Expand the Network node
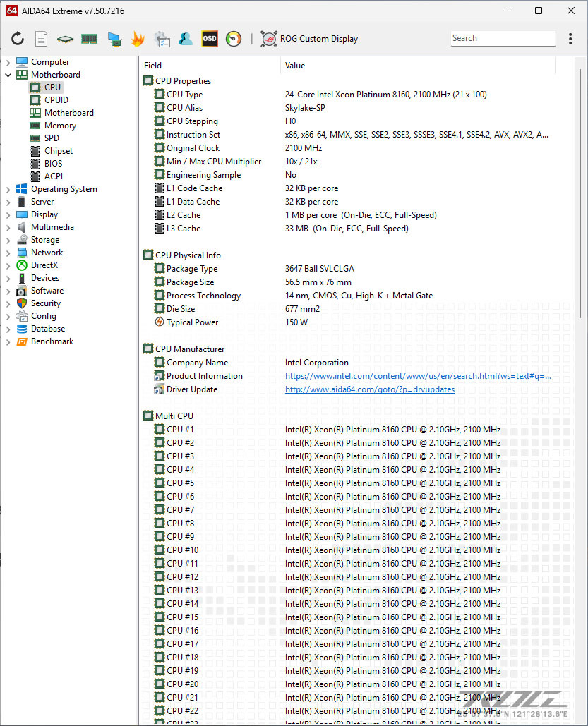 8,253
